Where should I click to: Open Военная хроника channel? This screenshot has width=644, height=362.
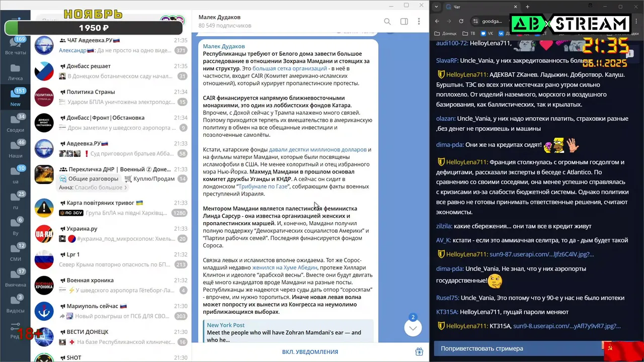click(x=111, y=285)
